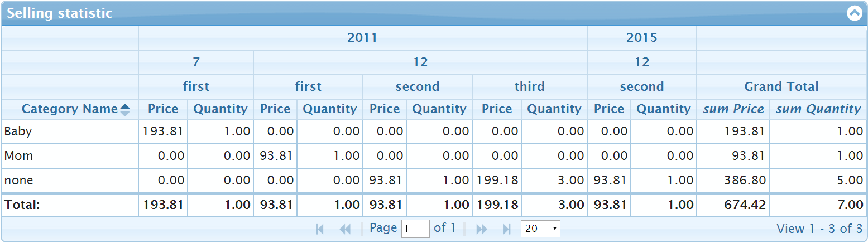Click the Selling statistic title bar
The width and height of the screenshot is (868, 243).
click(x=391, y=13)
